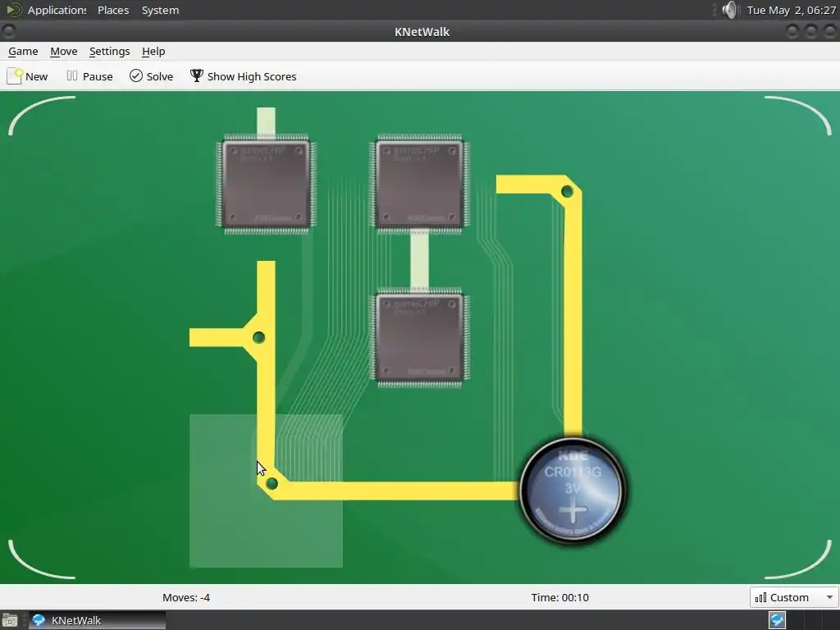Rotate the top-right corner wire tile

pyautogui.click(x=573, y=185)
